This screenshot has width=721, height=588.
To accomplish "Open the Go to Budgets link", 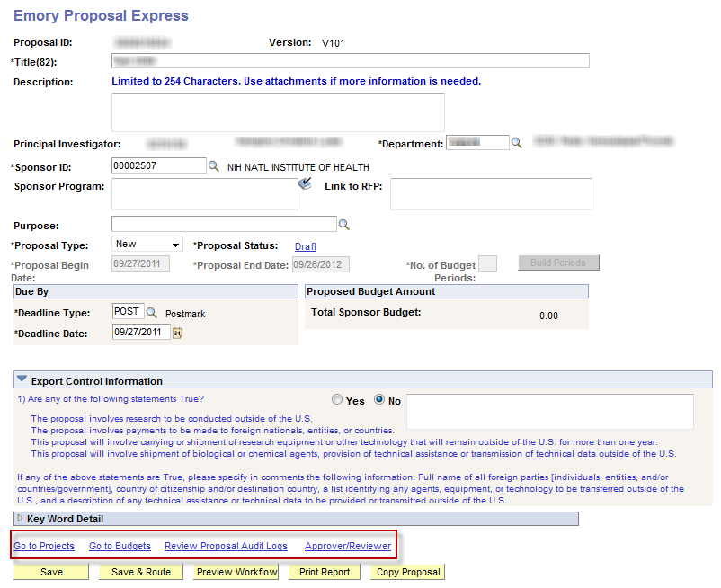I will [120, 546].
